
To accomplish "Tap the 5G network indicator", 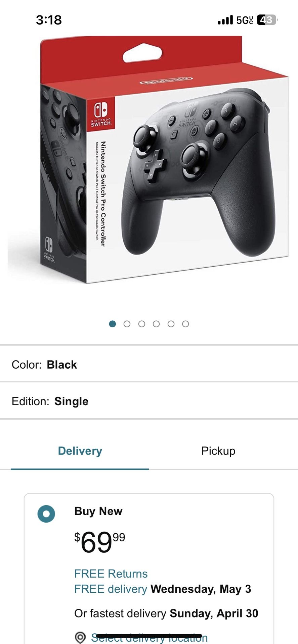I will click(245, 20).
